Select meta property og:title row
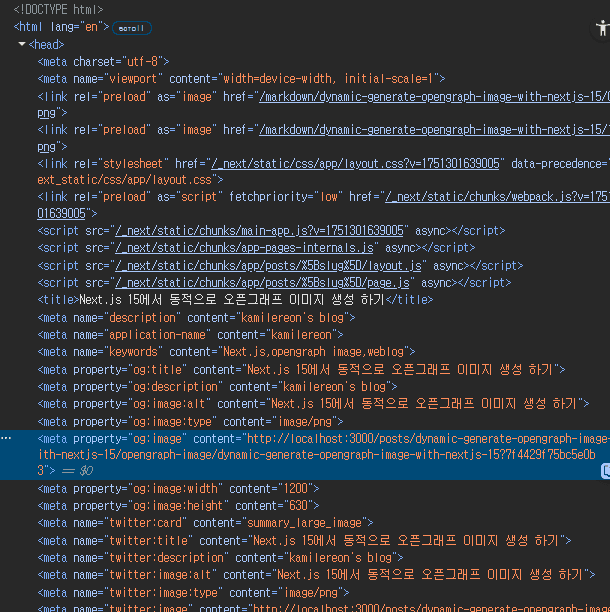The height and width of the screenshot is (612, 610). coord(301,369)
